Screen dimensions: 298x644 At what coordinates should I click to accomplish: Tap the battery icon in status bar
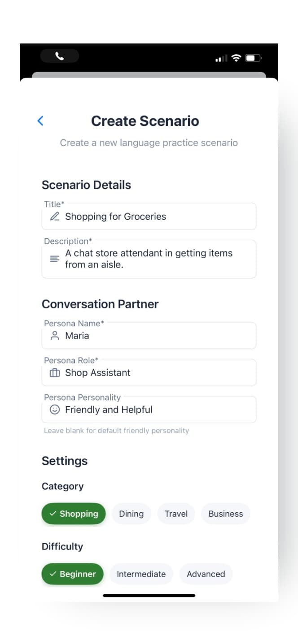[253, 58]
